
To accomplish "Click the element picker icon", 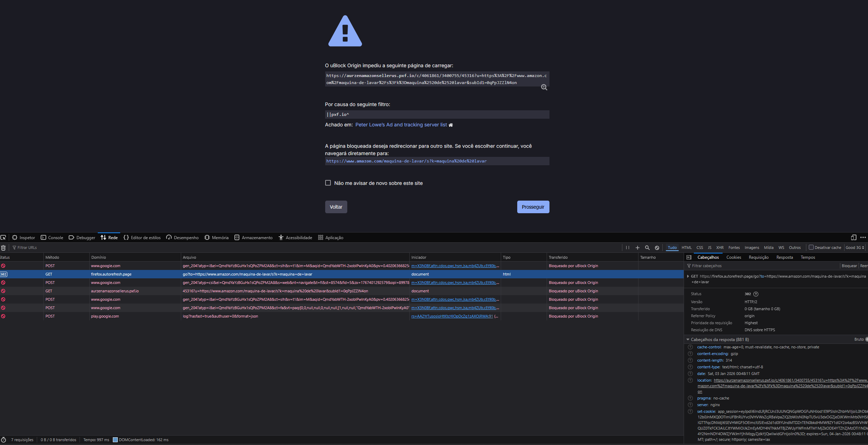I will (x=3, y=237).
